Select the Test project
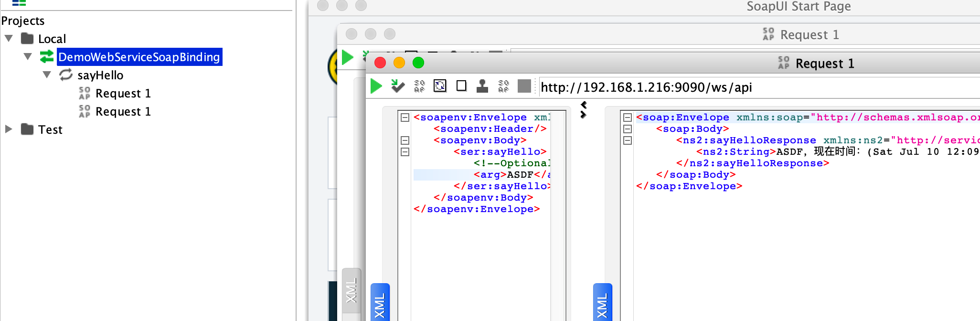This screenshot has width=980, height=321. coord(50,129)
